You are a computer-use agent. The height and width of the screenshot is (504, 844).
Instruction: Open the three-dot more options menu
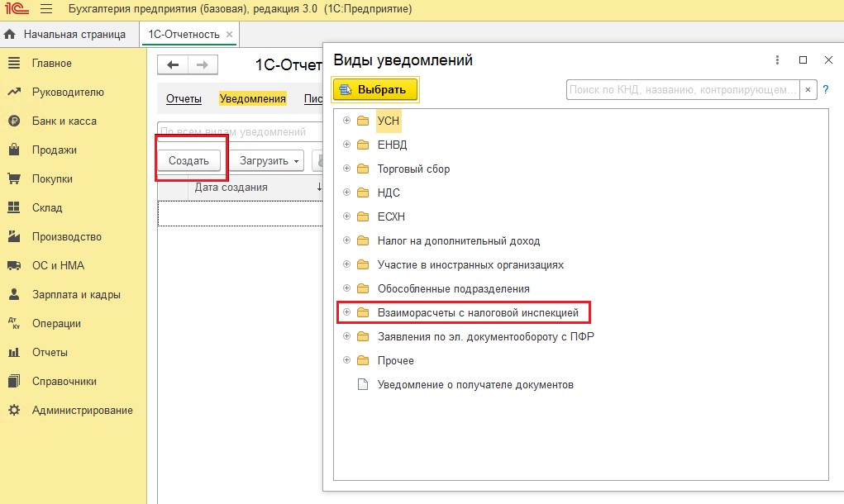click(x=777, y=59)
